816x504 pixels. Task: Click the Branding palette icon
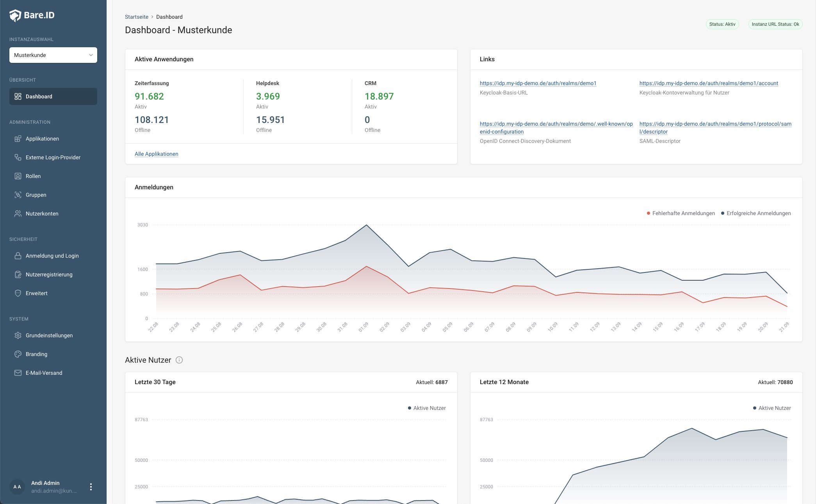coord(18,354)
